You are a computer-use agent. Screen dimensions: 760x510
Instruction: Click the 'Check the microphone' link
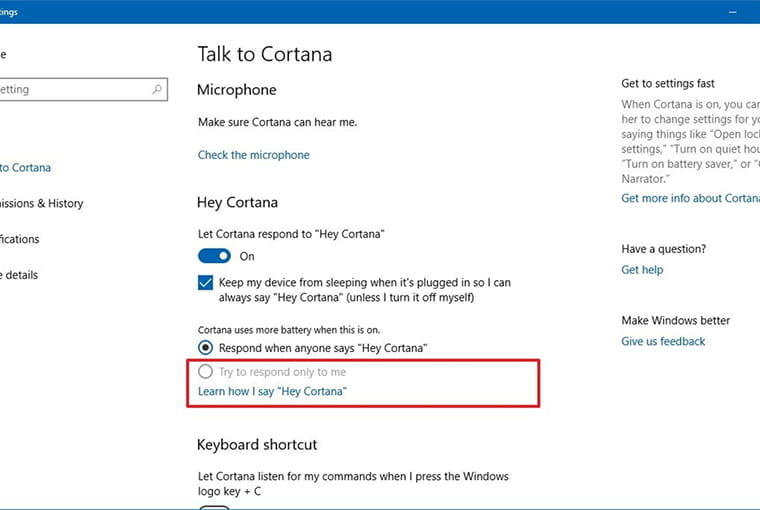click(x=253, y=155)
